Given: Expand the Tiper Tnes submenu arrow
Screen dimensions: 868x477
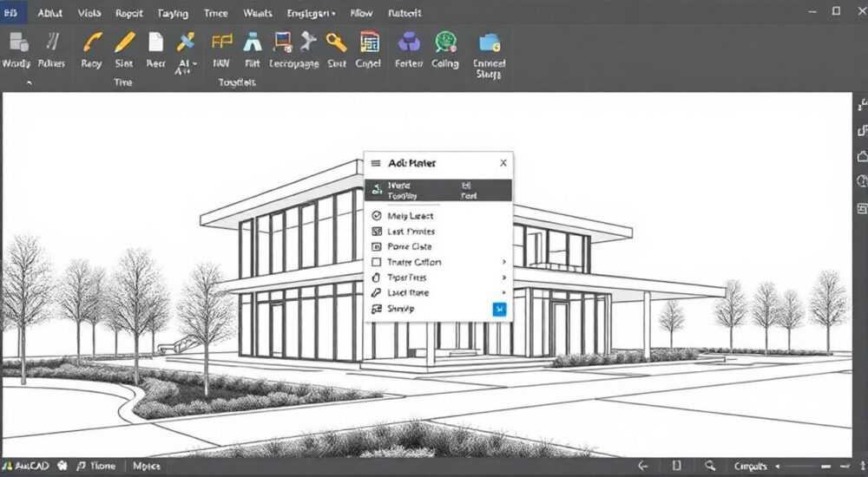Looking at the screenshot, I should (x=503, y=278).
